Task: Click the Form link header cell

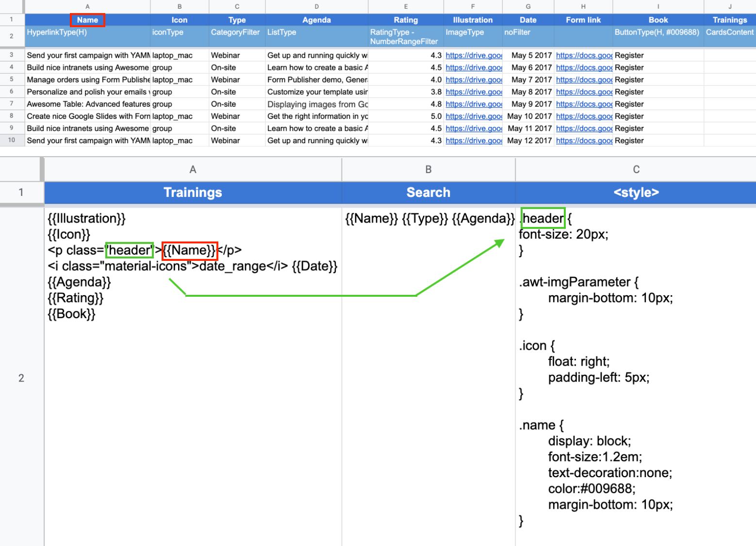Action: coord(583,20)
